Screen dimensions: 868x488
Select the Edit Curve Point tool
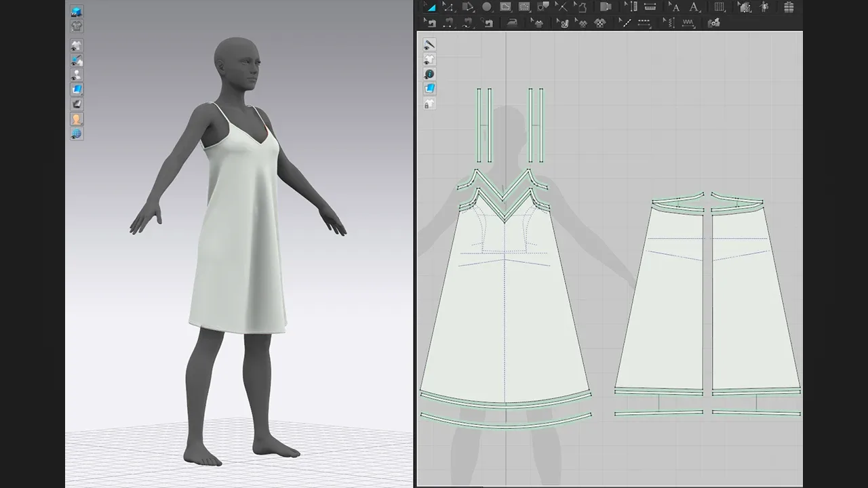pos(448,7)
